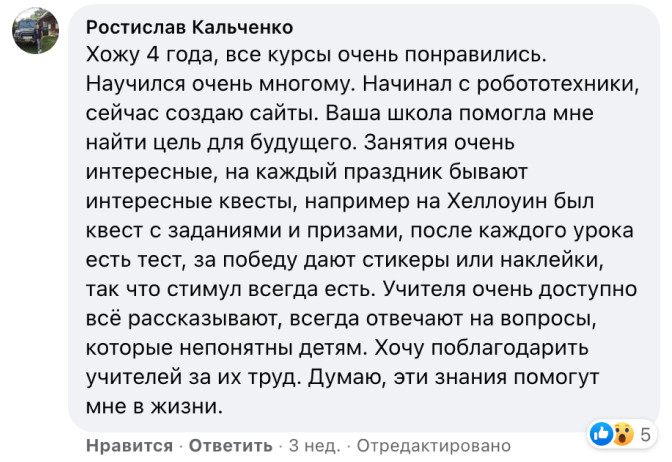Image resolution: width=672 pixels, height=462 pixels.
Task: Open the reaction count number 5
Action: pyautogui.click(x=645, y=435)
